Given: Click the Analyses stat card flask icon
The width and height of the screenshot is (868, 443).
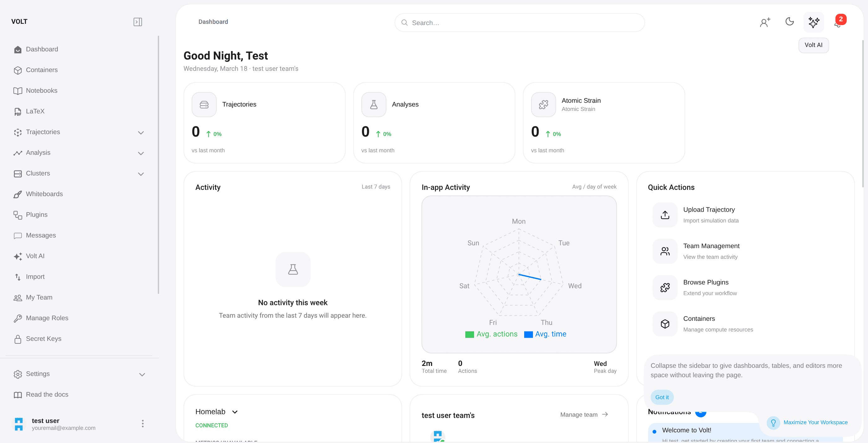Looking at the screenshot, I should 374,105.
